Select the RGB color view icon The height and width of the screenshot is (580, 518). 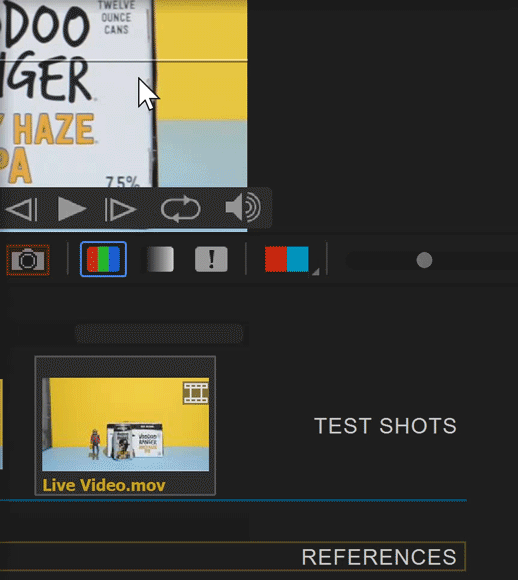[x=103, y=259]
